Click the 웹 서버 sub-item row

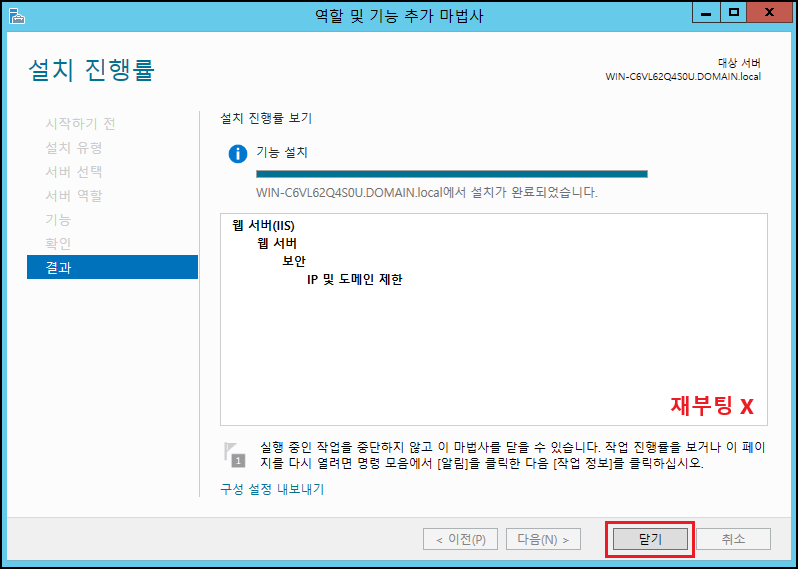(x=277, y=243)
